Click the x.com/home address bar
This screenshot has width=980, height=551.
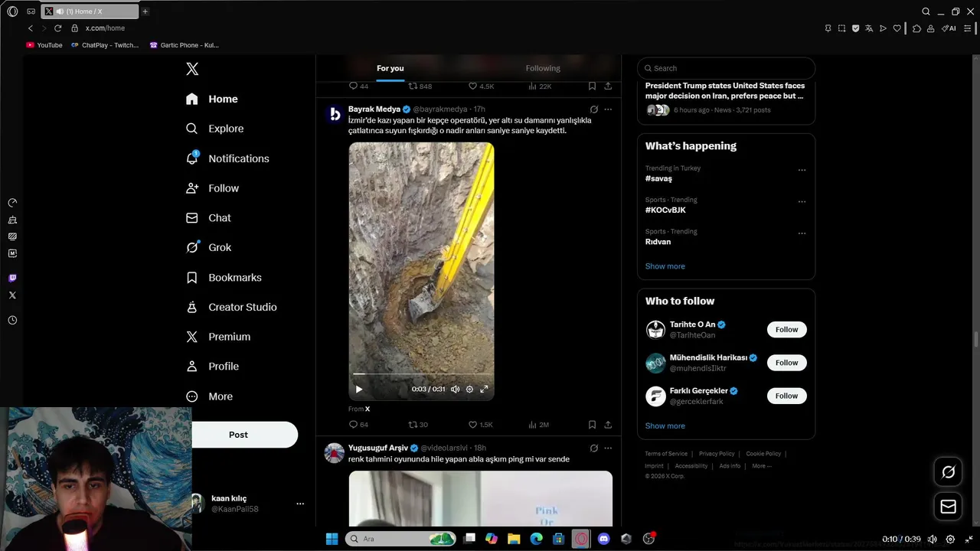105,28
